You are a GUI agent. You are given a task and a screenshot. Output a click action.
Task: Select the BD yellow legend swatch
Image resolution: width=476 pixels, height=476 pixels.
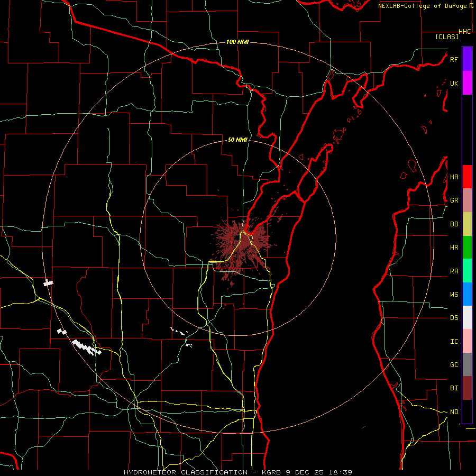click(467, 224)
